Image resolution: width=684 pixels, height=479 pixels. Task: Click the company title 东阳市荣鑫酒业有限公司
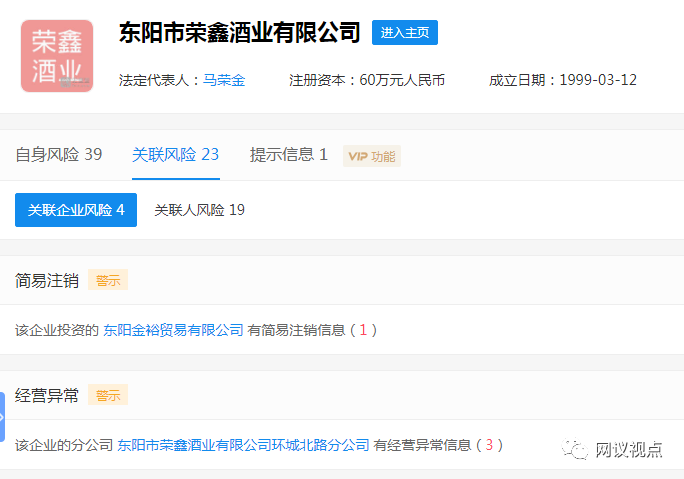239,32
